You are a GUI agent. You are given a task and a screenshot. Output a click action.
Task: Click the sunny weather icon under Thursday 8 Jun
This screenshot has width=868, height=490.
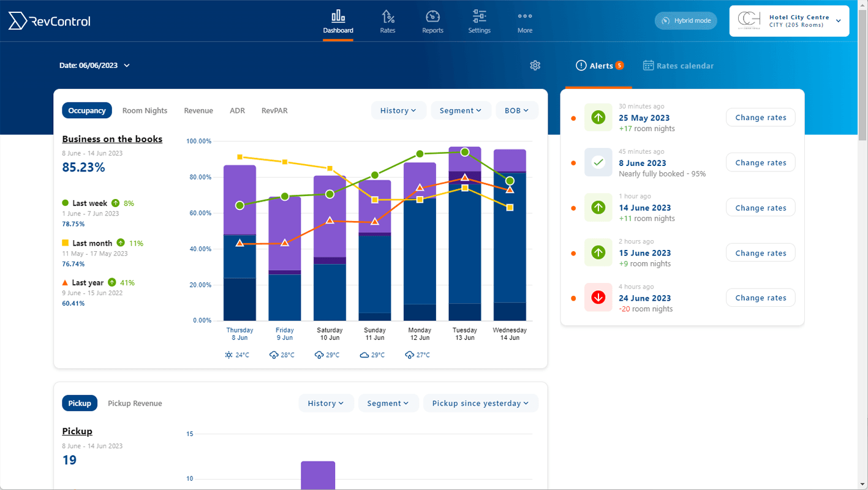(x=229, y=354)
